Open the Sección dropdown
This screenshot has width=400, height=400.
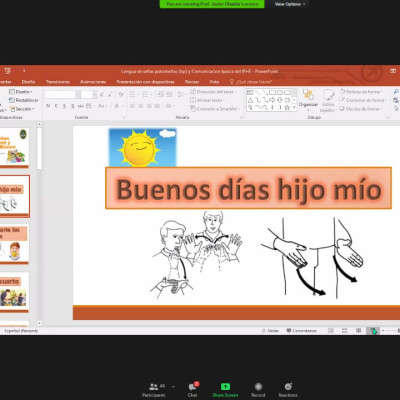(x=22, y=109)
